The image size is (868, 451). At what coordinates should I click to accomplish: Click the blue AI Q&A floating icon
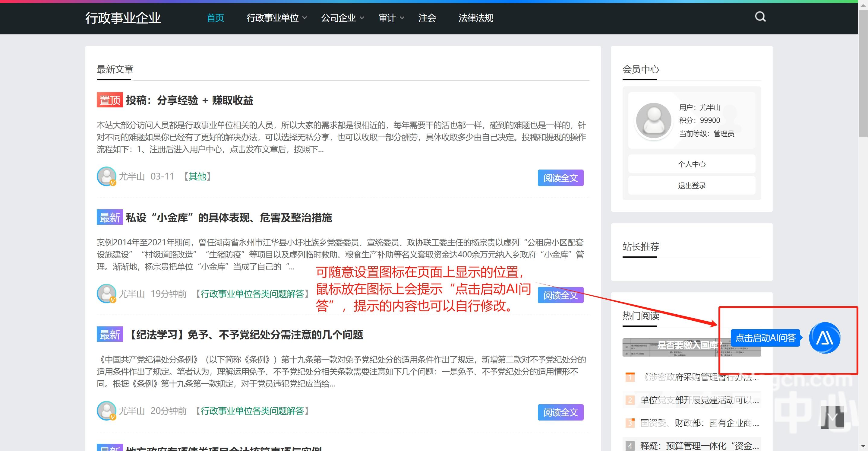pos(824,338)
